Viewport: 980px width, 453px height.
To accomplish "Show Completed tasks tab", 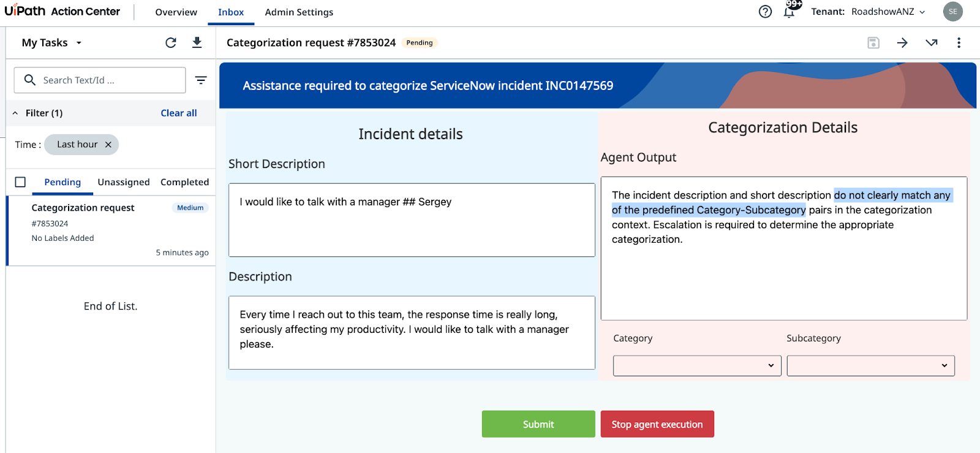I will point(184,182).
